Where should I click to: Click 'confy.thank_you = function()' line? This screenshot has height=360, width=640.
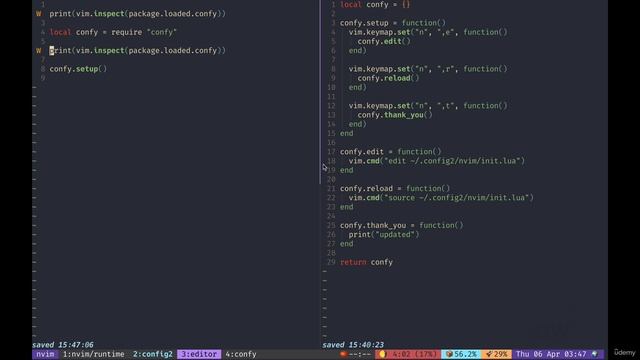click(x=402, y=225)
